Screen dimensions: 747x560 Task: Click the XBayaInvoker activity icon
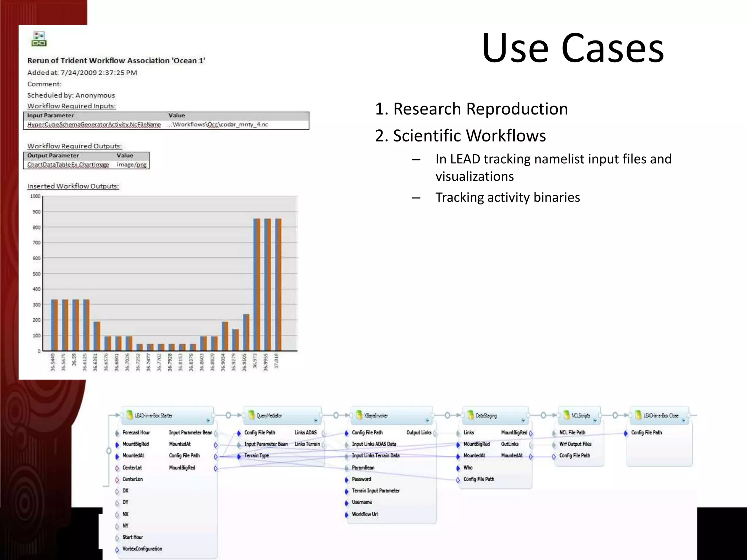pos(359,415)
